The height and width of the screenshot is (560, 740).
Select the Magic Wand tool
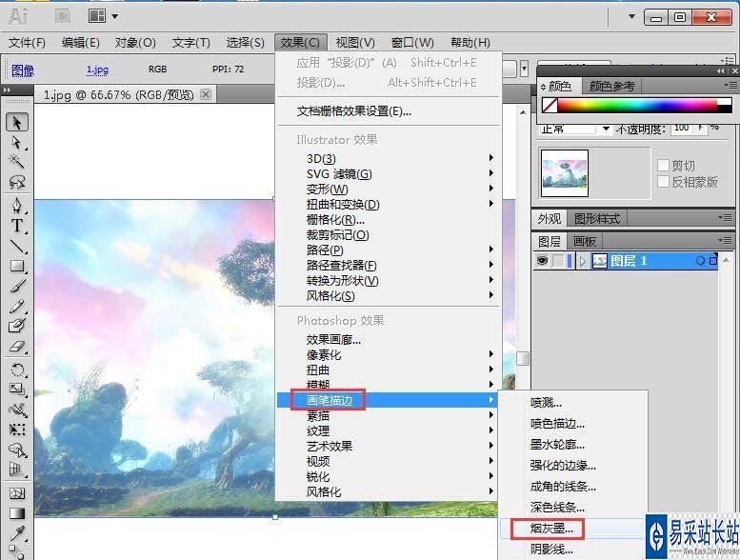pos(17,162)
